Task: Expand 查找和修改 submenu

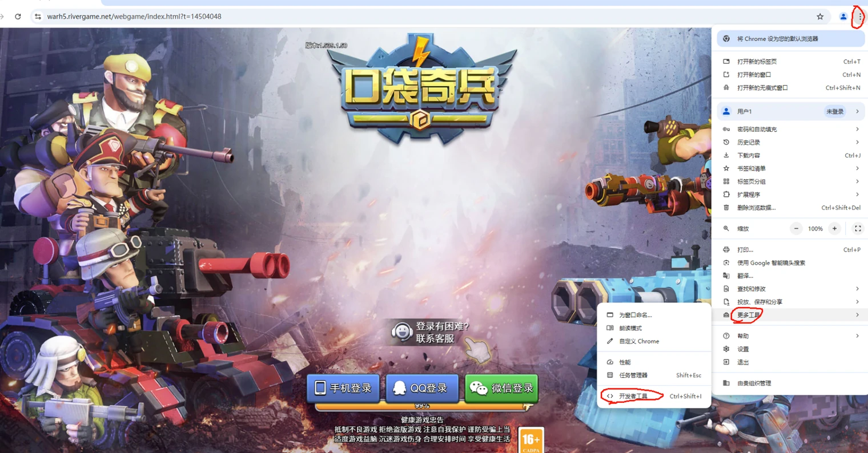Action: point(791,289)
